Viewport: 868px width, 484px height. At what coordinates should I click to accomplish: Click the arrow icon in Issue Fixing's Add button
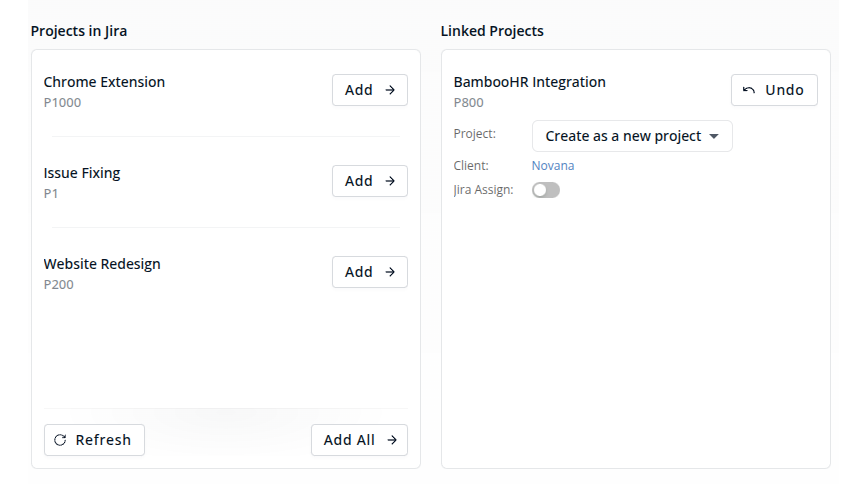click(390, 181)
